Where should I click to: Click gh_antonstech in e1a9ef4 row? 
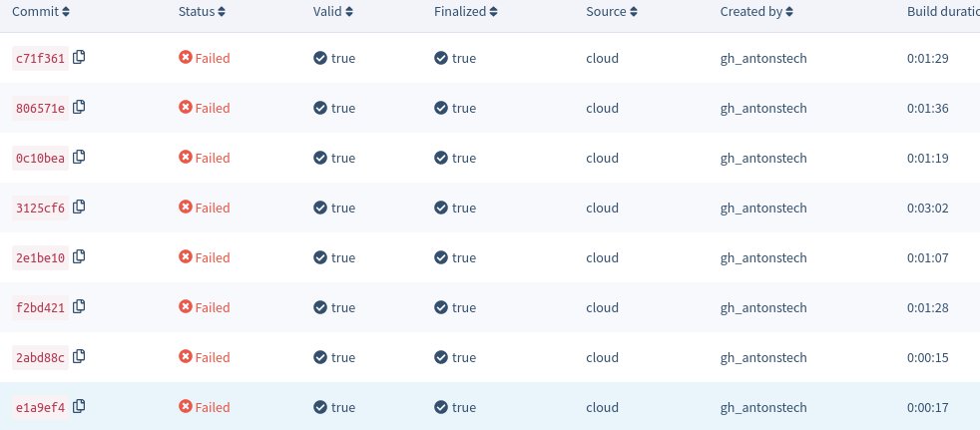763,407
